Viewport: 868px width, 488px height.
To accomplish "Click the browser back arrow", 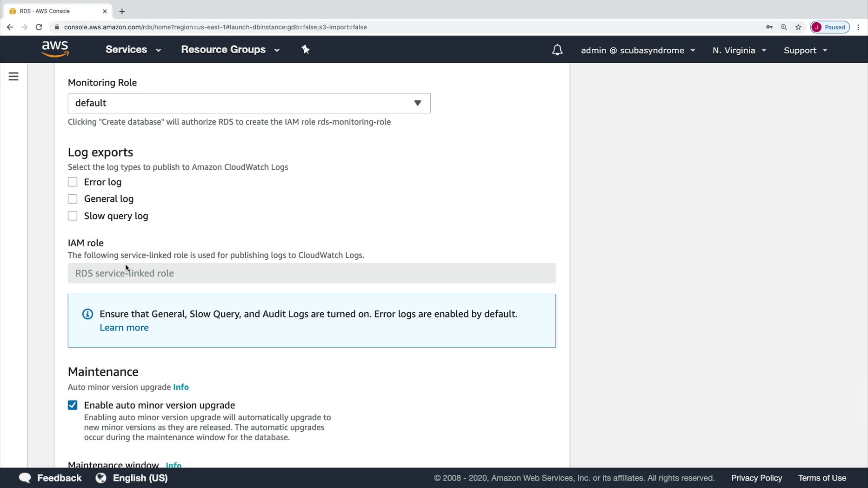I will click(x=10, y=27).
